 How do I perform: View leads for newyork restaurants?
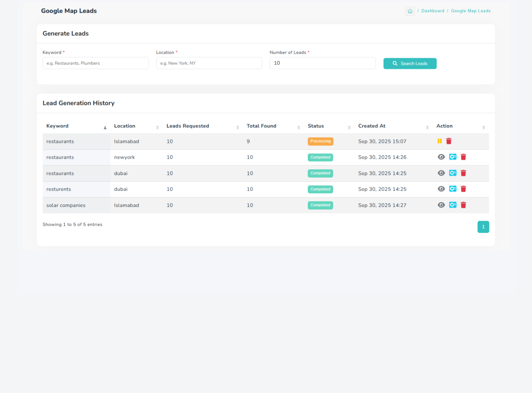441,157
